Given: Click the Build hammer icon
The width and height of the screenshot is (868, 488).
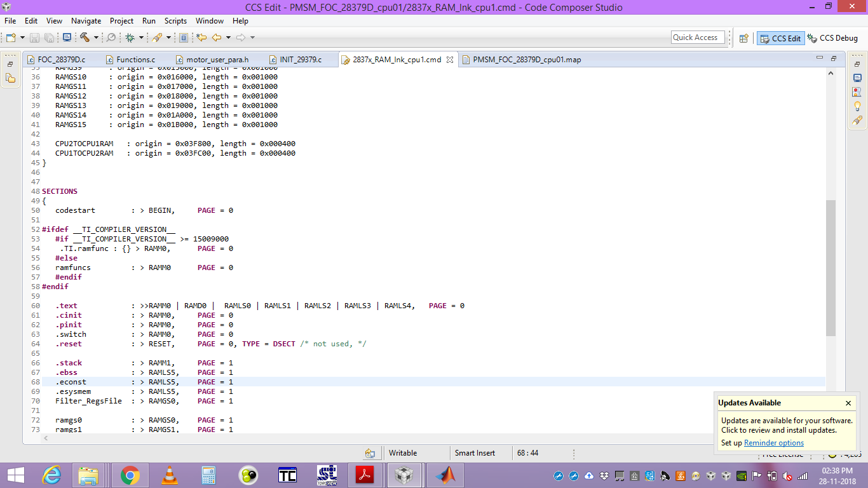Looking at the screenshot, I should [x=85, y=37].
